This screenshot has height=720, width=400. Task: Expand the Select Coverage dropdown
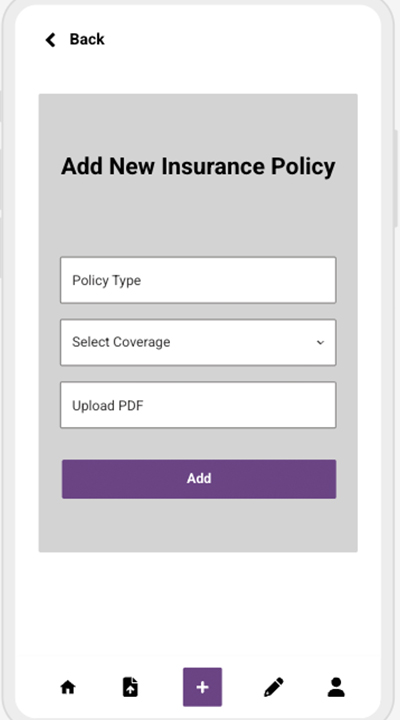click(x=198, y=343)
